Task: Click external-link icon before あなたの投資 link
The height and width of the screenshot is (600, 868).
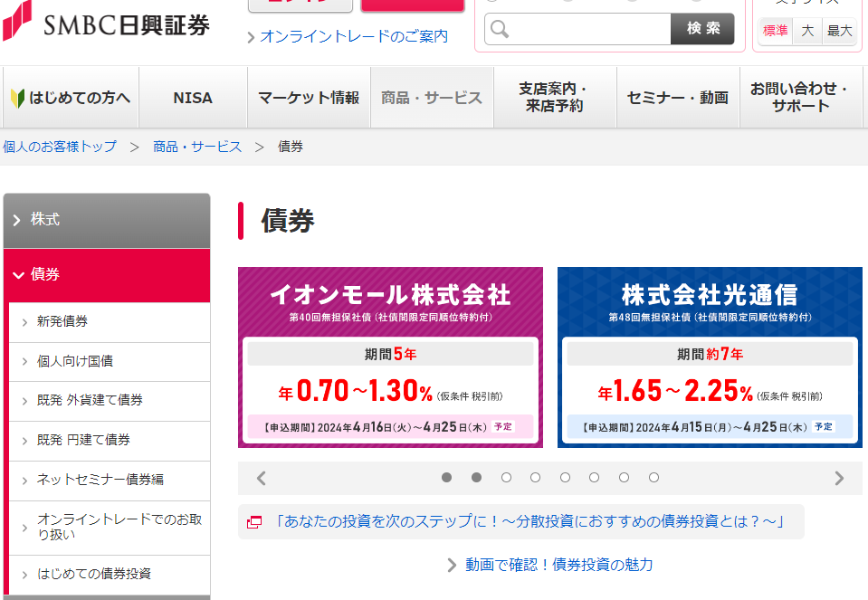Action: (254, 522)
